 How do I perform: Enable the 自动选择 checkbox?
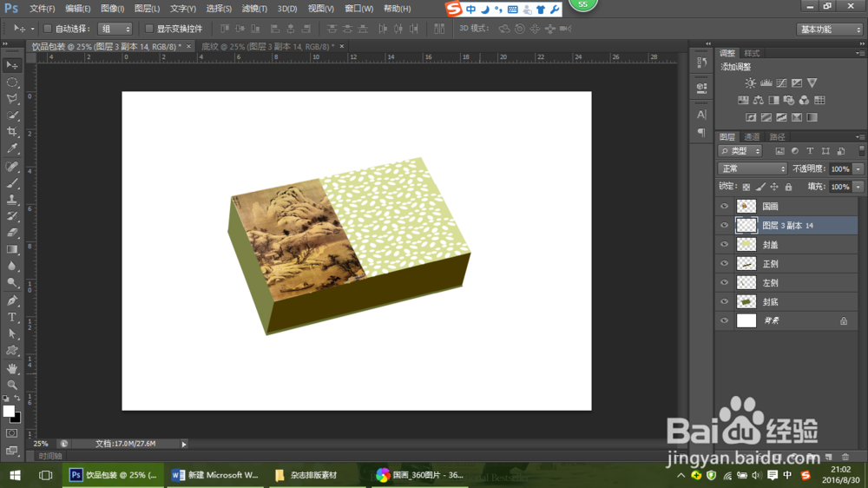[48, 29]
